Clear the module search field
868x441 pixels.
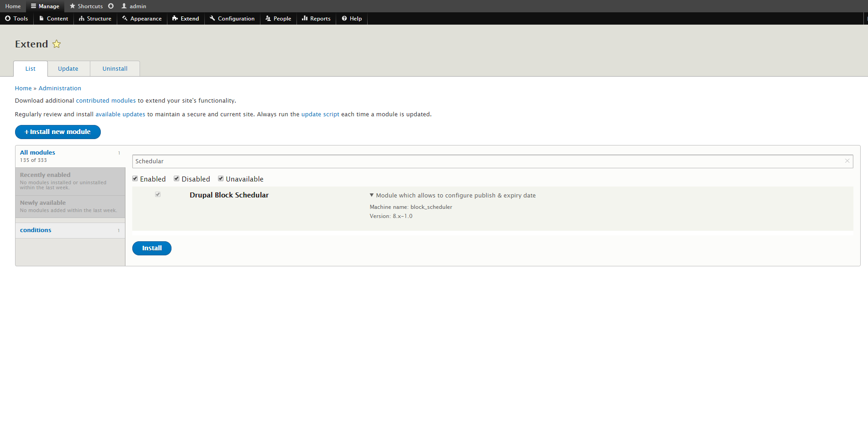(x=847, y=161)
